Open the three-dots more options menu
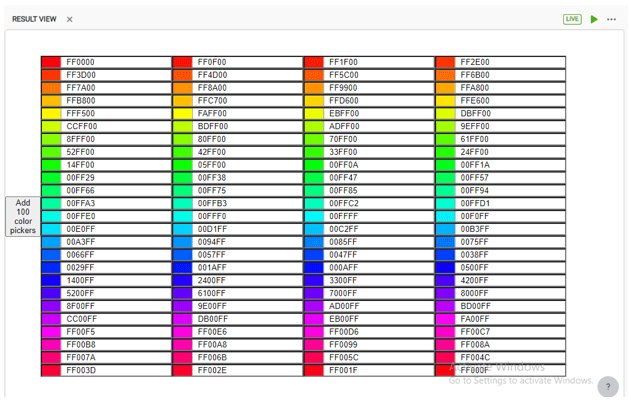Image resolution: width=629 pixels, height=406 pixels. [x=611, y=19]
